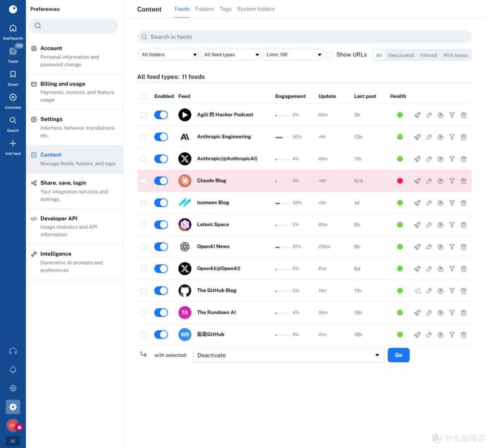Collapse the sidebar with double-chevron icon
Image resolution: width=489 pixels, height=448 pixels.
pyautogui.click(x=13, y=441)
